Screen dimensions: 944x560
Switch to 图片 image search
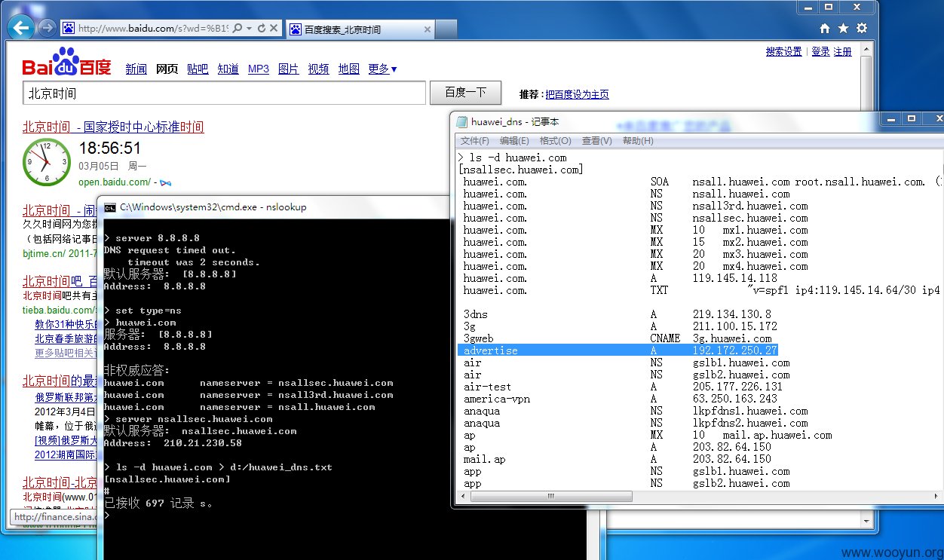click(x=289, y=69)
